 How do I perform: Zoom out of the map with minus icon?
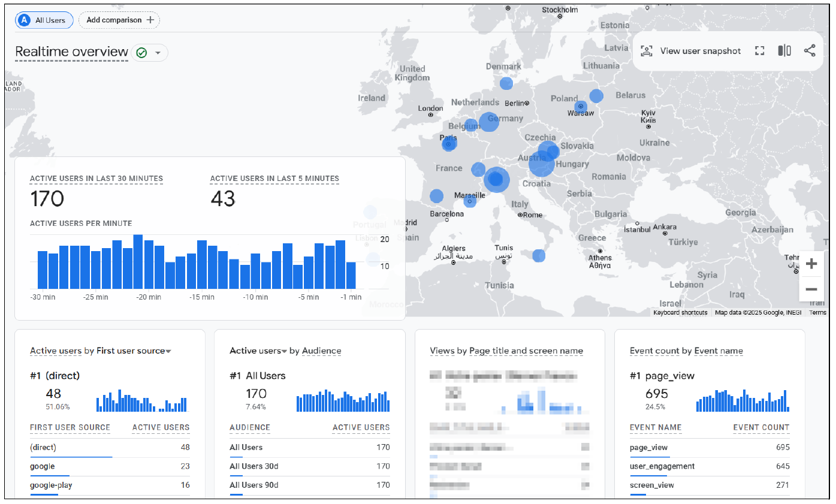[x=811, y=289]
